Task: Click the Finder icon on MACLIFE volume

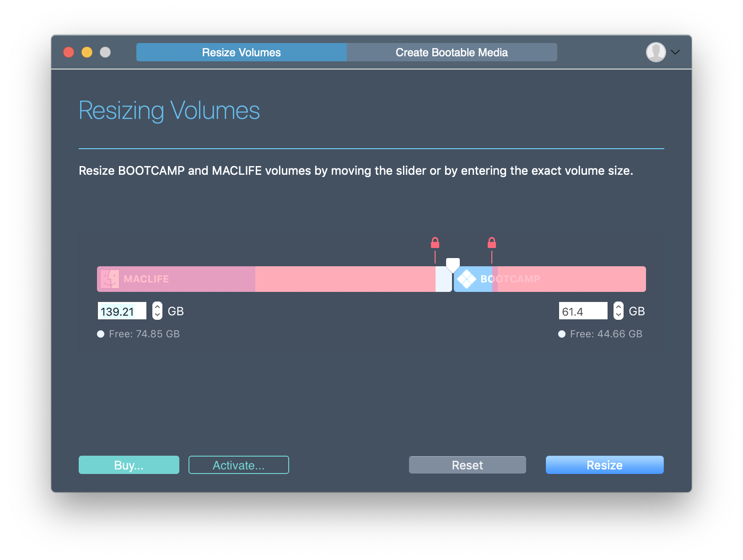Action: click(110, 279)
